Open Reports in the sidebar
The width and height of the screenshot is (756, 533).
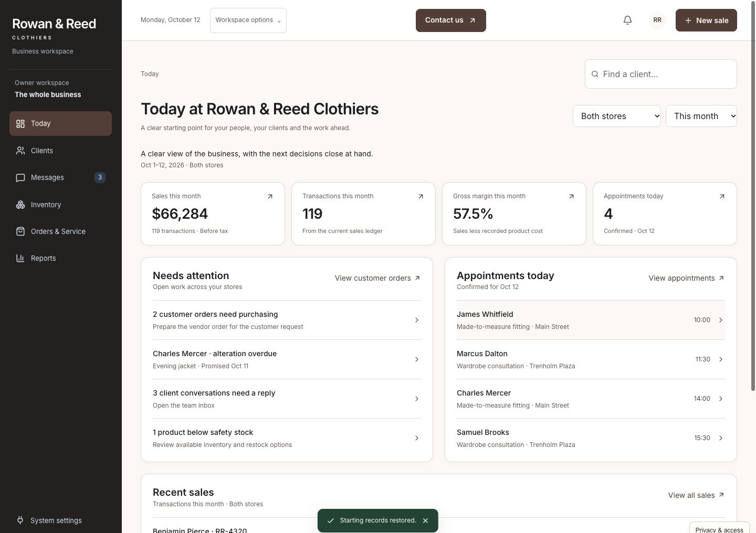point(60,258)
